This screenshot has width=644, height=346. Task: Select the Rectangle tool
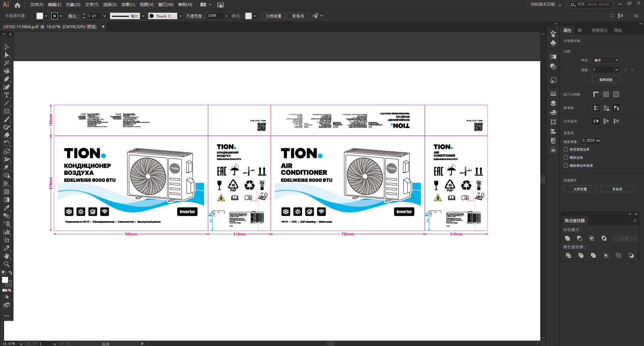click(x=7, y=111)
